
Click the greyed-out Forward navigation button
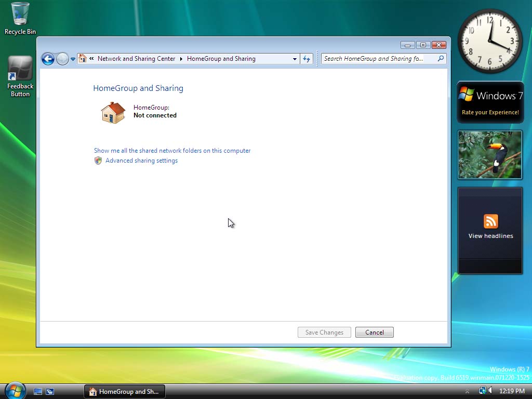pyautogui.click(x=62, y=59)
